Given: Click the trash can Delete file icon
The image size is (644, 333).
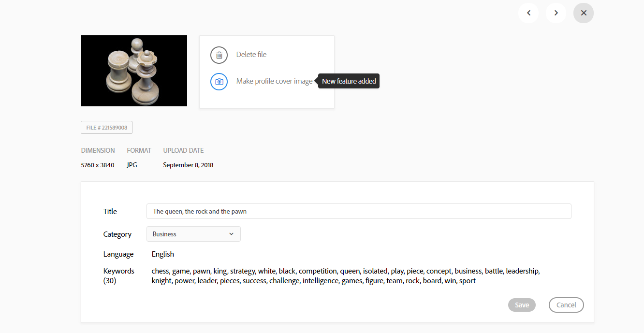Looking at the screenshot, I should 219,55.
